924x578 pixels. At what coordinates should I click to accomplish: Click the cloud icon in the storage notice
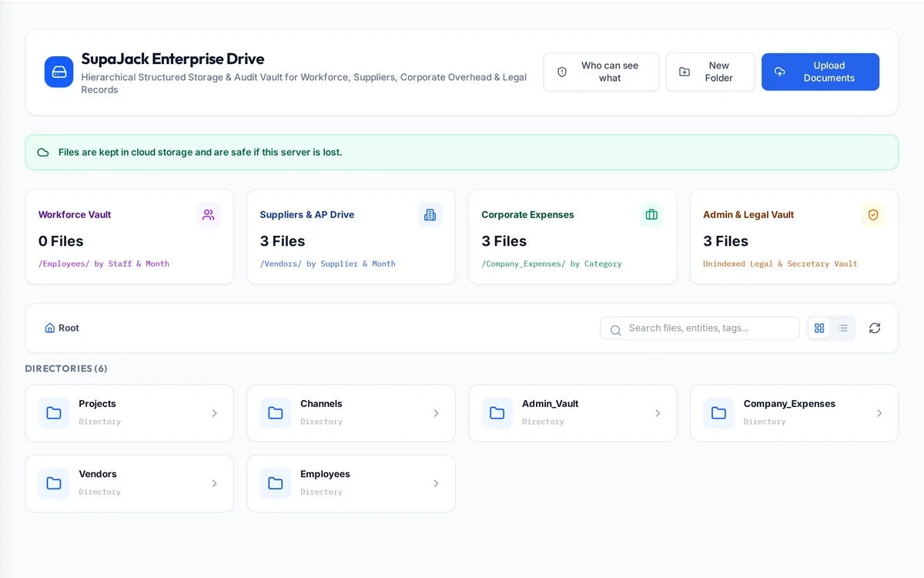coord(43,153)
